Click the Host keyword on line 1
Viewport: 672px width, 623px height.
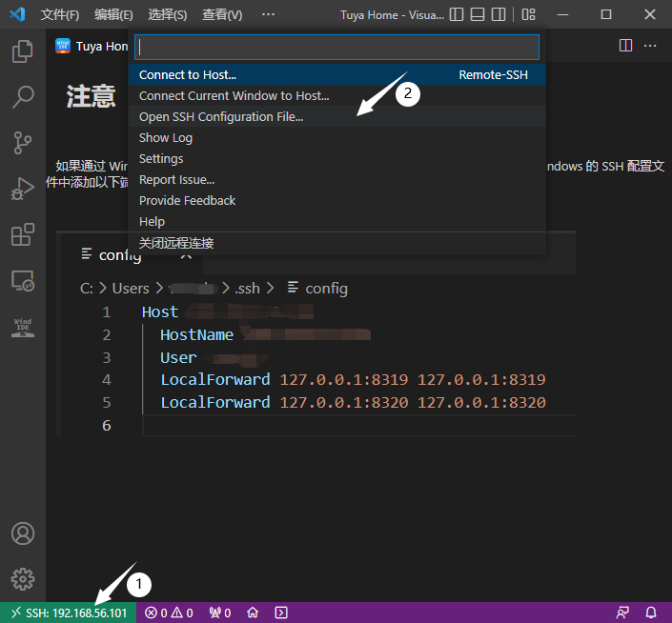click(x=160, y=311)
